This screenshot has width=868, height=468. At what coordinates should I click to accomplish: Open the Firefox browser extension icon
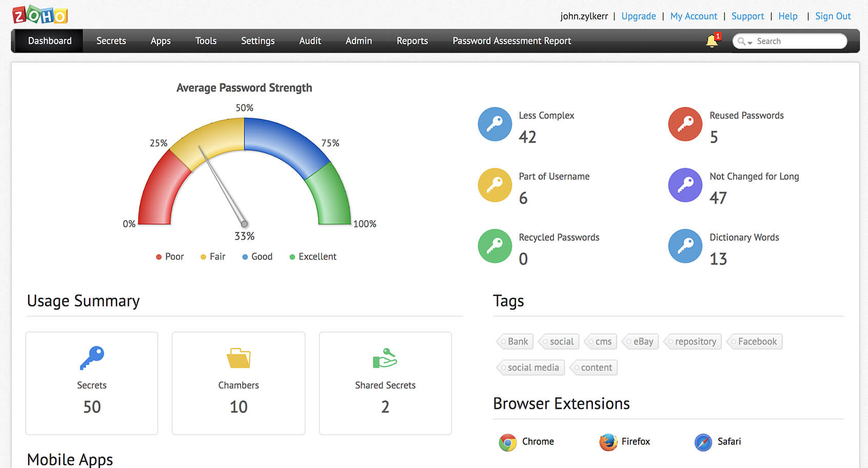[x=608, y=442]
